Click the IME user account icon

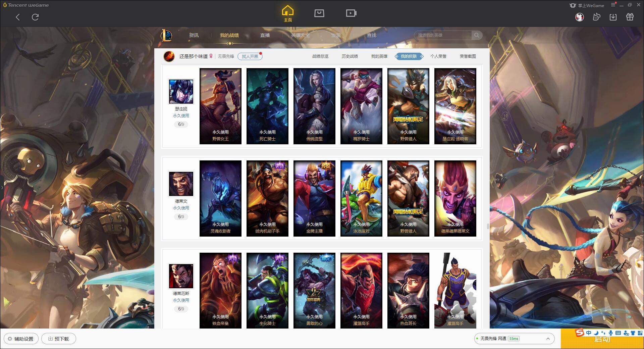(x=626, y=333)
